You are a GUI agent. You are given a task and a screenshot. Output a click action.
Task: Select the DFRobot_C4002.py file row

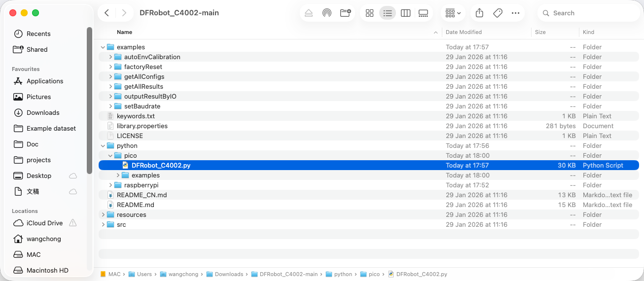[x=369, y=166]
